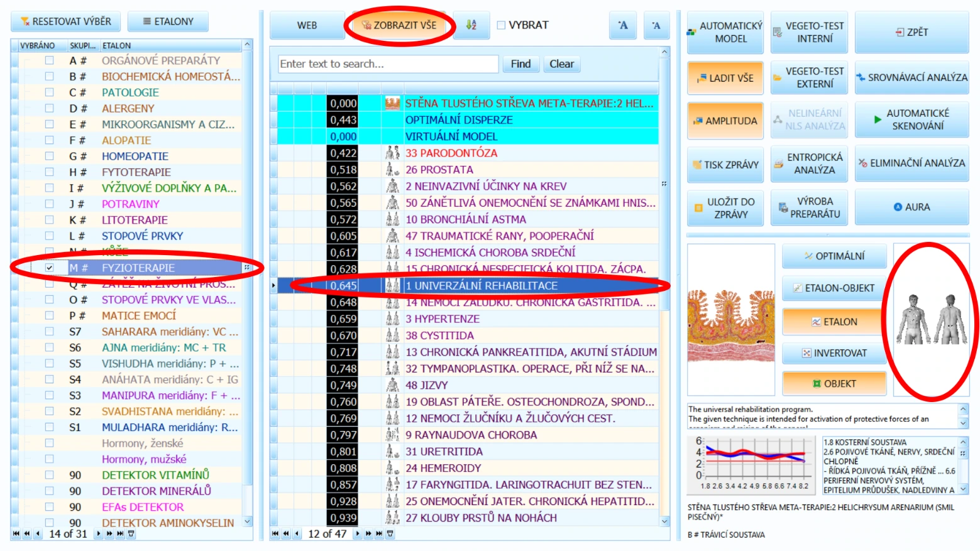
Task: Click the human body figures thumbnail
Action: pos(932,319)
